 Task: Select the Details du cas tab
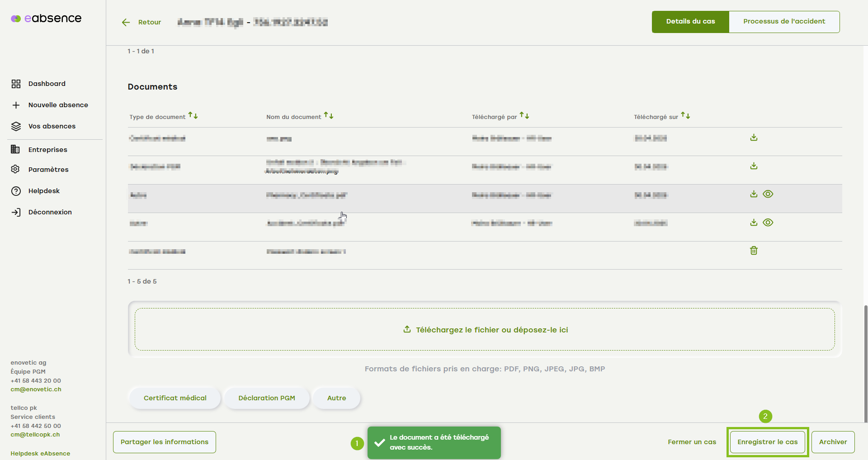click(x=690, y=22)
